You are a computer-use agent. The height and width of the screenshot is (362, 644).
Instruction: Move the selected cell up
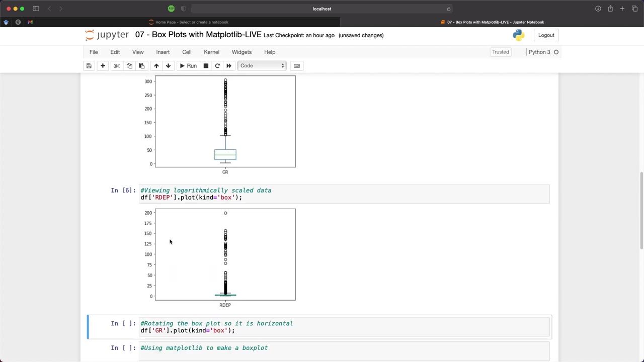(156, 66)
